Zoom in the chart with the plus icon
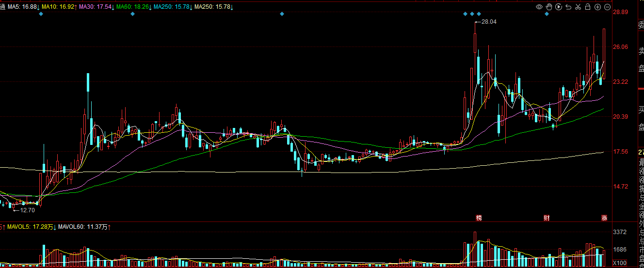Screen dimensions: 644x268 click(597, 7)
